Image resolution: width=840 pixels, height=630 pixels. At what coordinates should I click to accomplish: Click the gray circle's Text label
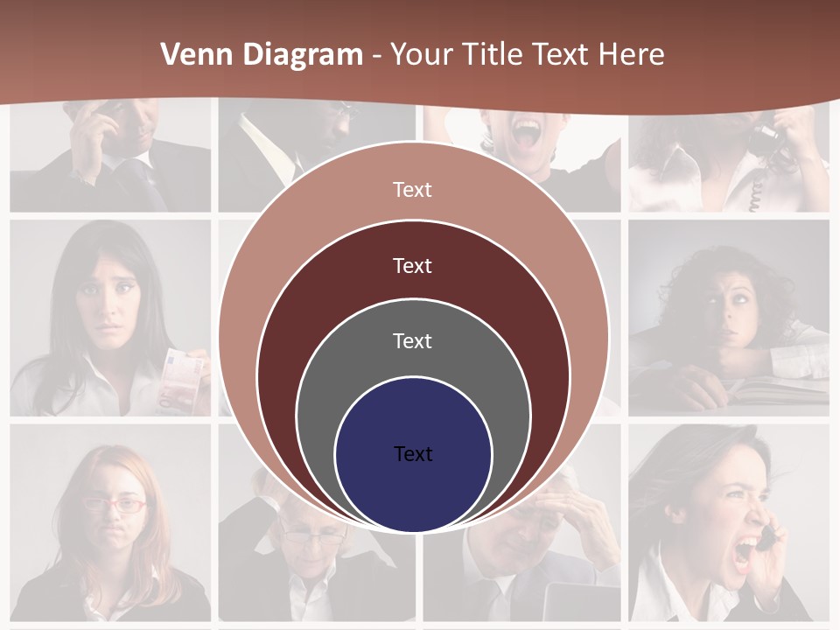[x=412, y=341]
